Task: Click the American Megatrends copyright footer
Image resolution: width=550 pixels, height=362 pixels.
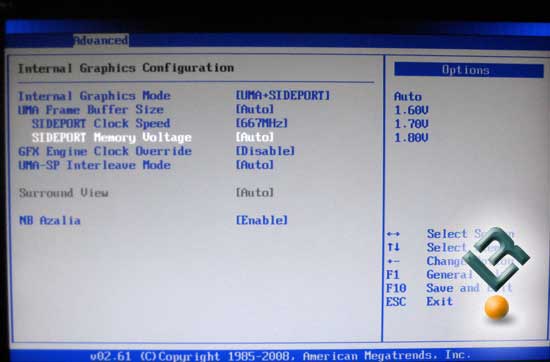Action: tap(280, 356)
